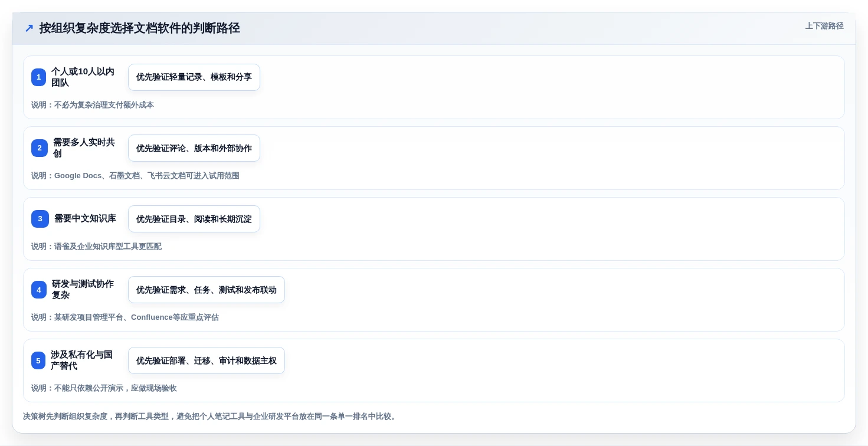Image resolution: width=868 pixels, height=446 pixels.
Task: Click the note 不能只依赖公开演示，应做现场验收
Action: [x=104, y=388]
